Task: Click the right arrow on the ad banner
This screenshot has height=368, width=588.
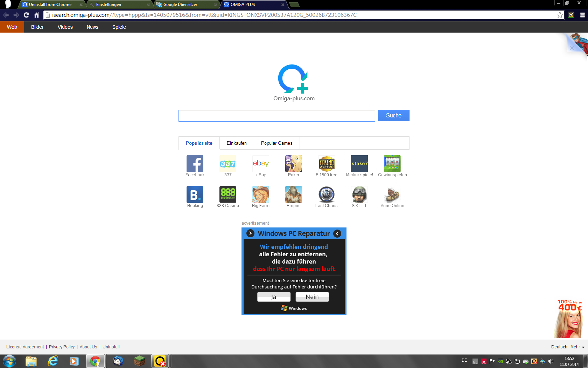Action: click(250, 233)
